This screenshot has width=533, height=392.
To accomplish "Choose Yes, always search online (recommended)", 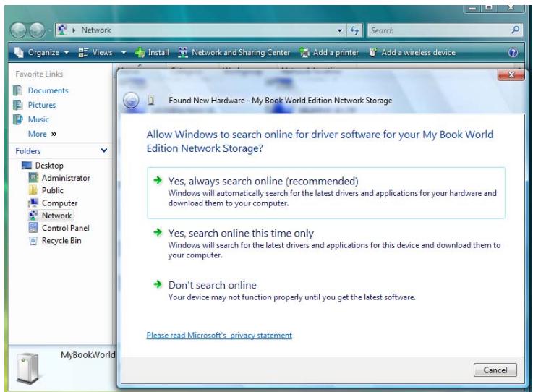I will [x=326, y=193].
